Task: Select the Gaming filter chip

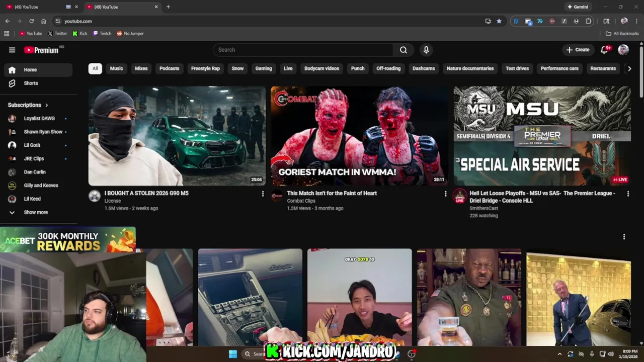Action: pyautogui.click(x=263, y=68)
